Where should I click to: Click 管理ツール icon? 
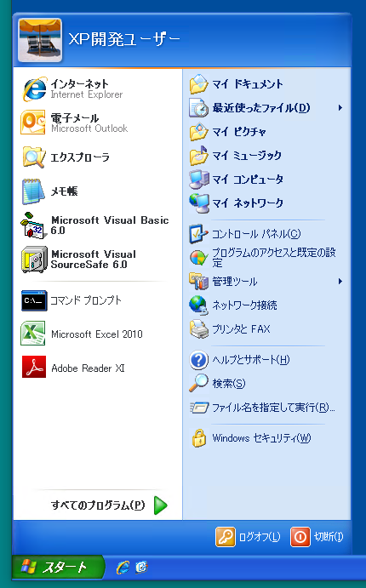[198, 282]
